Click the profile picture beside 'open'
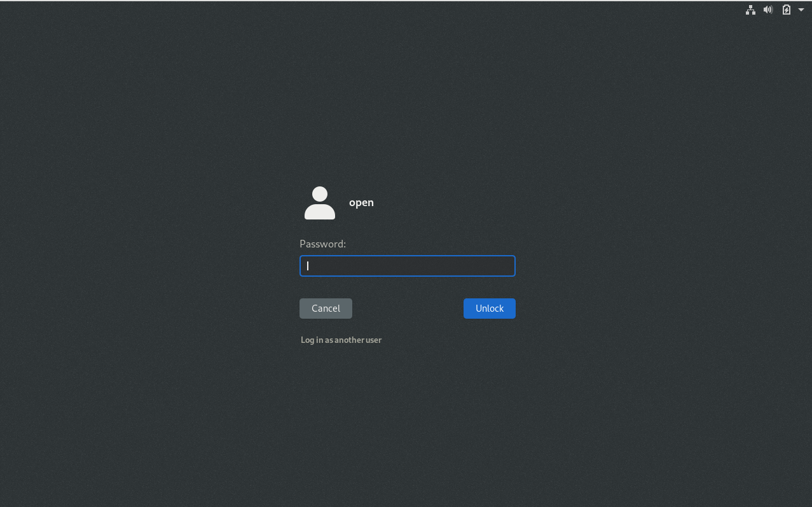Viewport: 812px width, 507px height. [320, 203]
